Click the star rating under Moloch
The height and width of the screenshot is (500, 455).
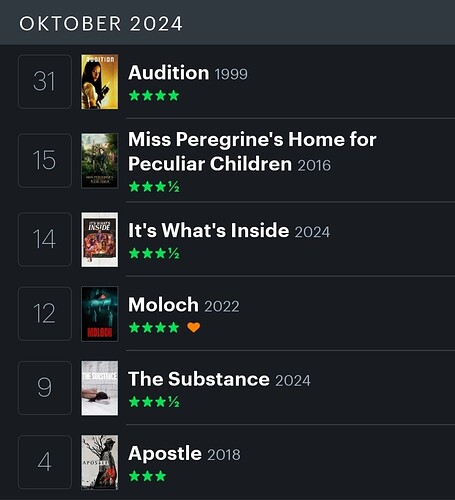154,328
